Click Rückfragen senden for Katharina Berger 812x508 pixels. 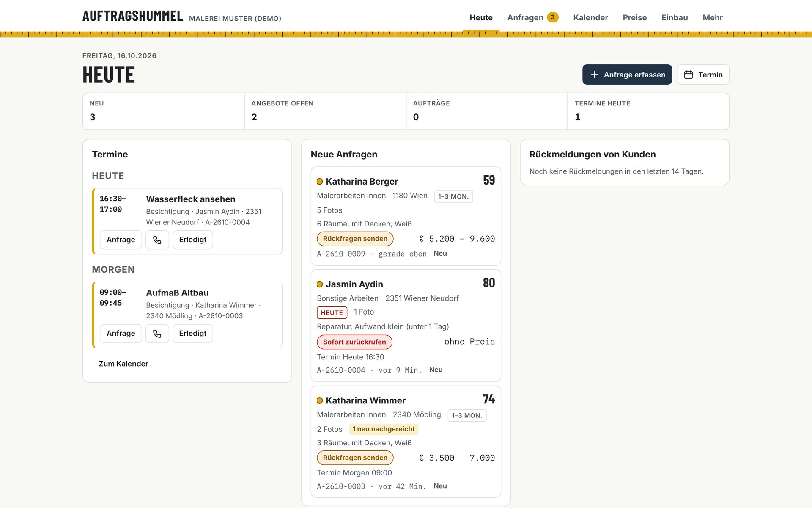point(355,239)
